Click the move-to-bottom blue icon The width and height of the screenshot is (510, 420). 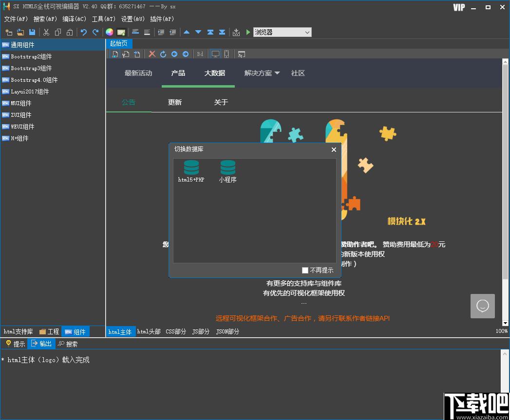pyautogui.click(x=222, y=32)
